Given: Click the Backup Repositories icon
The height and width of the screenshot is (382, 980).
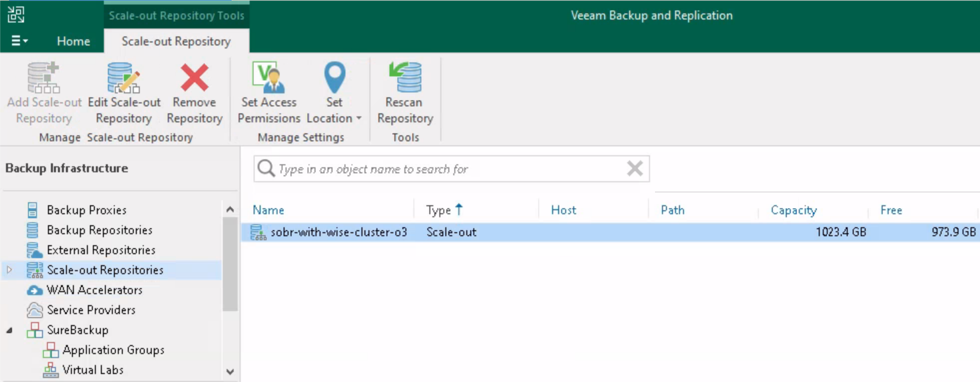Looking at the screenshot, I should coord(32,230).
